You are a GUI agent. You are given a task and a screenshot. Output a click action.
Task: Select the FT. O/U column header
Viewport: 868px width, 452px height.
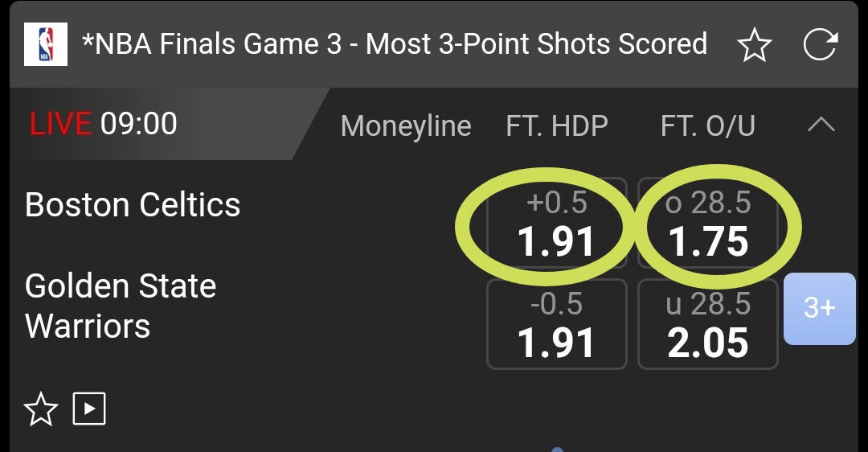[708, 125]
